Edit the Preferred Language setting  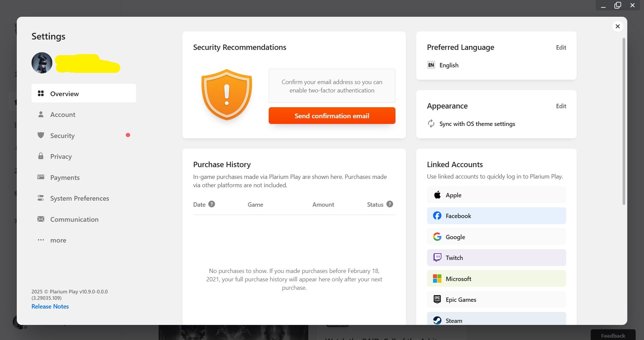pos(561,48)
